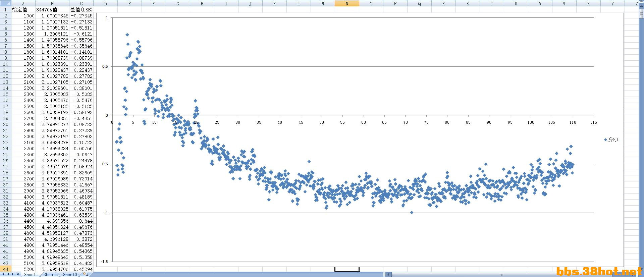Screen dimensions: 644x277
Task: Click the header cell '34470A值'
Action: (52, 9)
